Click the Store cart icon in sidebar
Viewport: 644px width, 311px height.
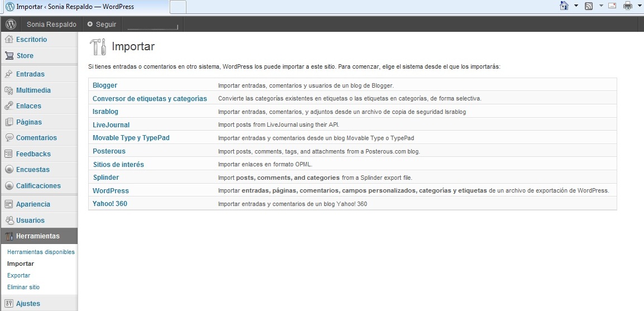(x=9, y=56)
